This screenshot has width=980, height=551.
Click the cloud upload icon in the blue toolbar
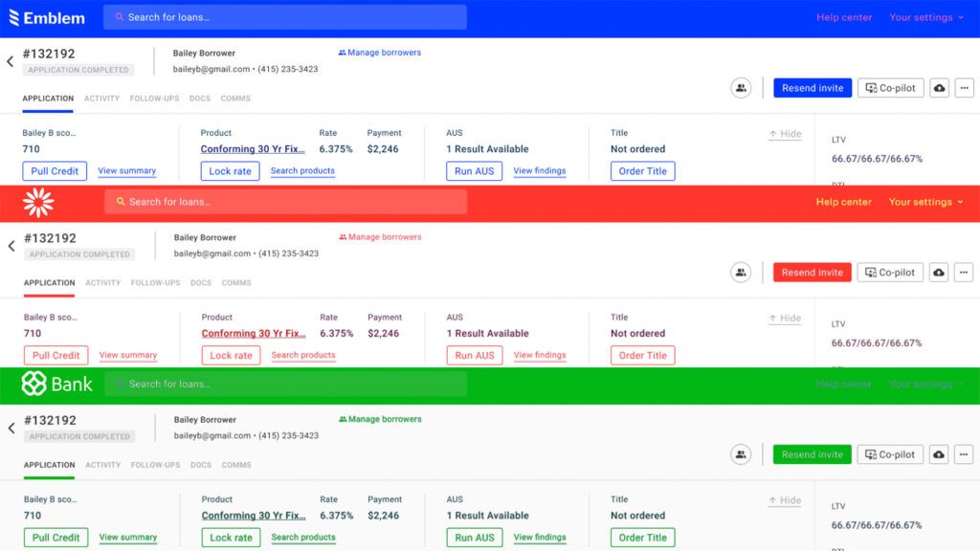coord(938,87)
